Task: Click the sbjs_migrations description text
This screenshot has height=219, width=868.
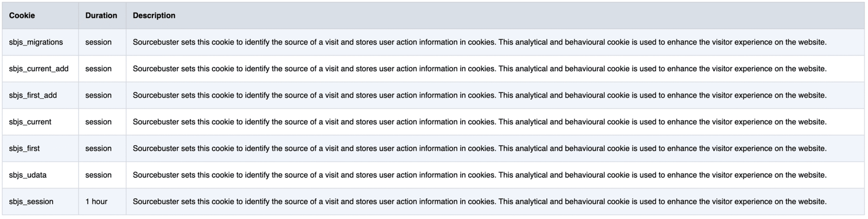Action: pos(480,42)
